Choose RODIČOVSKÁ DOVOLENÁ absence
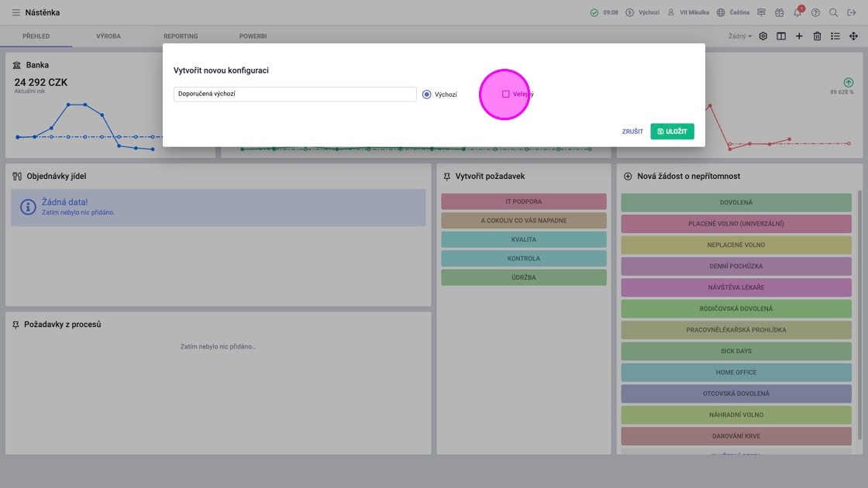The height and width of the screenshot is (488, 868). click(x=736, y=308)
